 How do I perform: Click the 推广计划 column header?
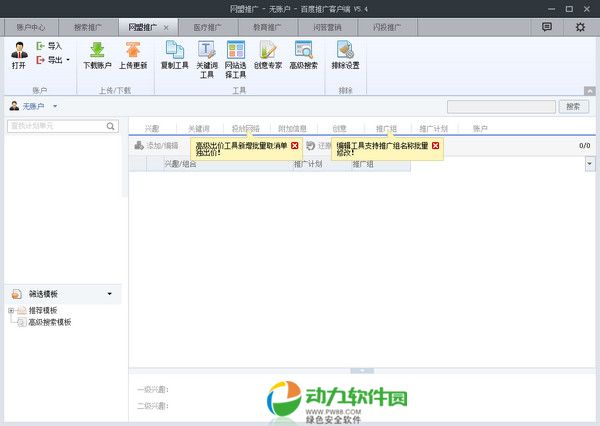321,164
